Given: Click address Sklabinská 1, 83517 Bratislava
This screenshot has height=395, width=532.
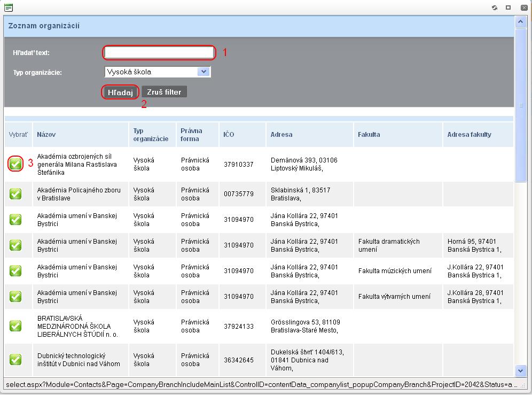Looking at the screenshot, I should [300, 194].
